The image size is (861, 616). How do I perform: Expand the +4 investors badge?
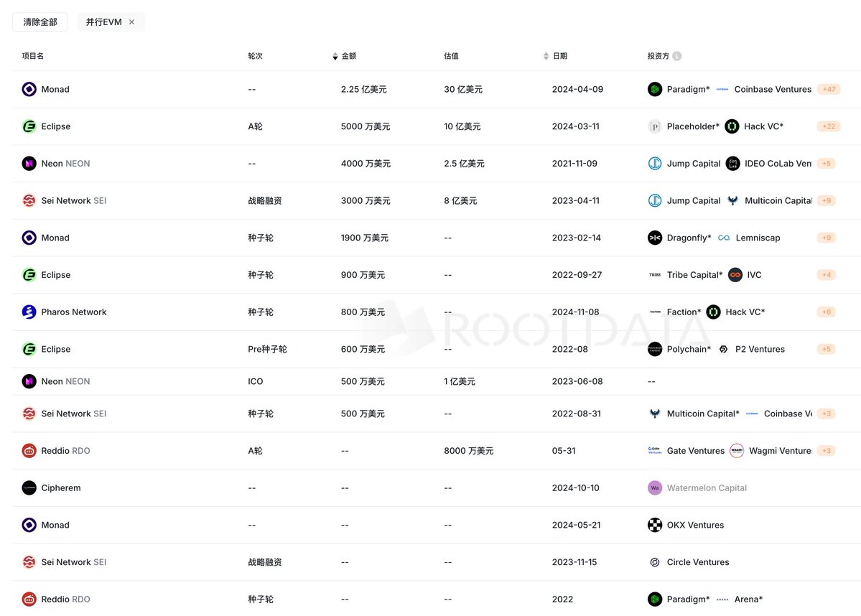pyautogui.click(x=827, y=275)
